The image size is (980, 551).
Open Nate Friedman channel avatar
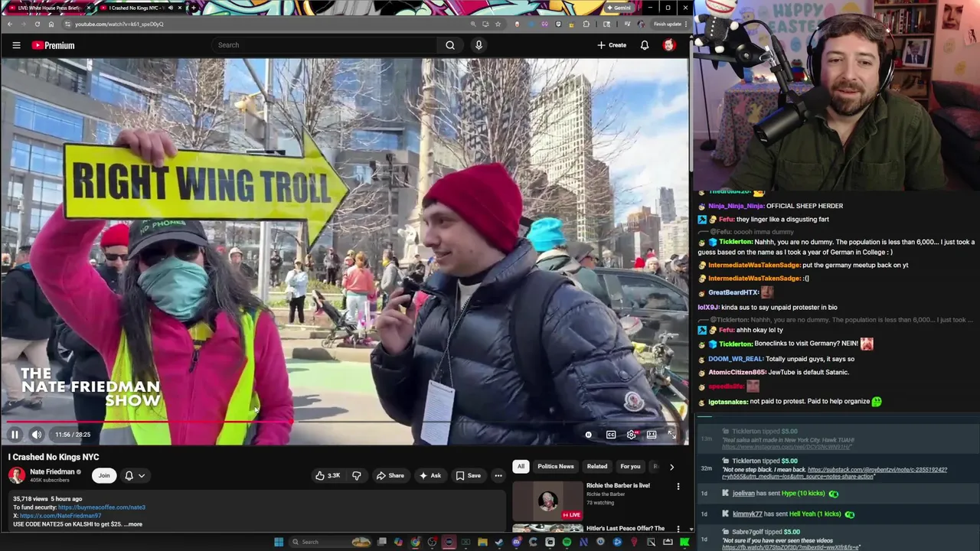17,475
